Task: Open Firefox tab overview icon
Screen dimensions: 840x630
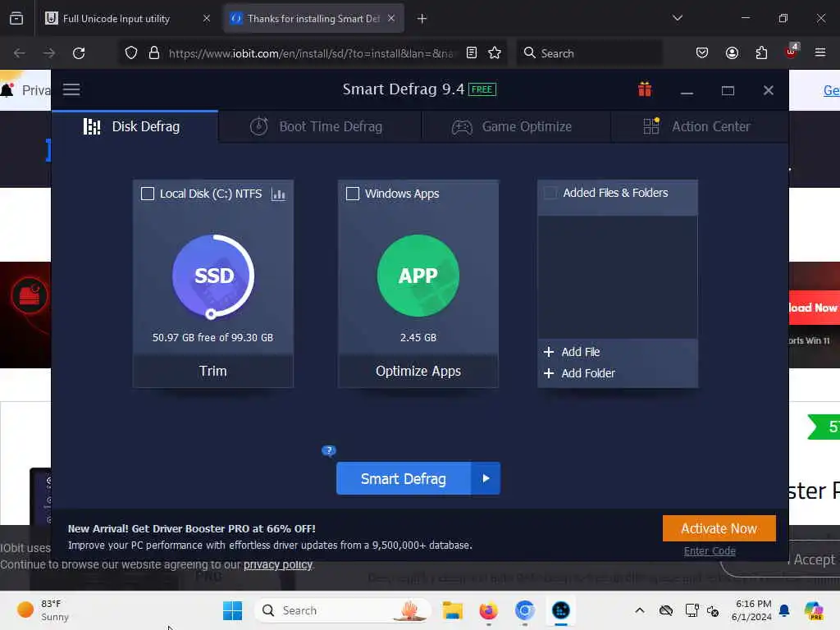Action: coord(16,18)
